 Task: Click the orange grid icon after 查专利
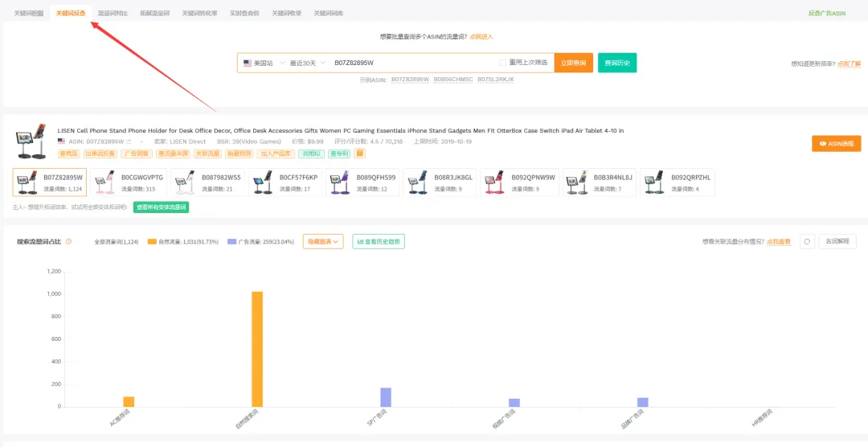360,154
